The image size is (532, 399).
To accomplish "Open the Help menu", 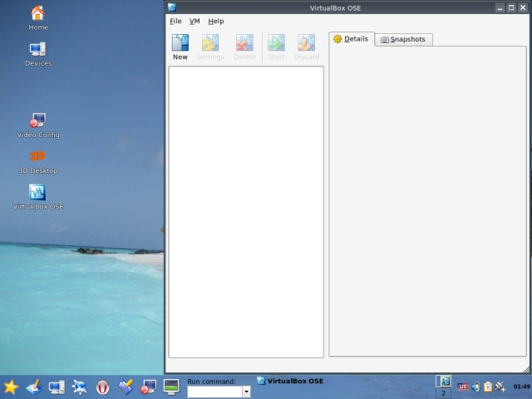I will [216, 21].
